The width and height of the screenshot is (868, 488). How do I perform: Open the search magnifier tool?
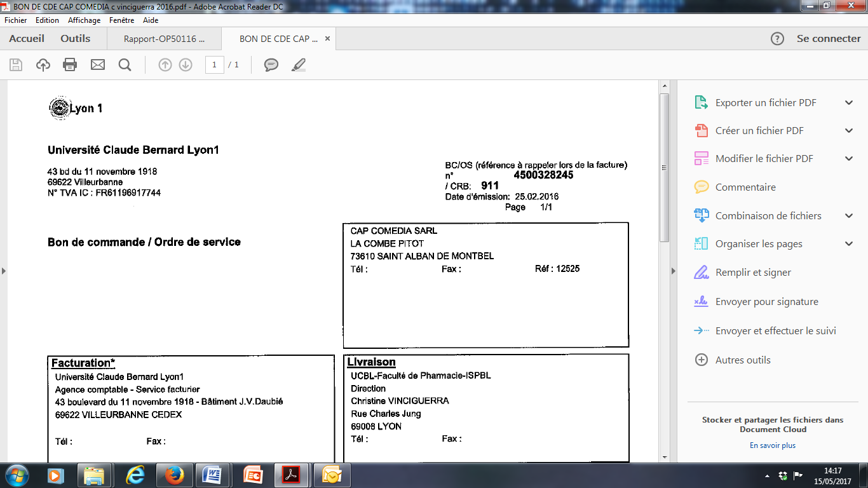click(x=125, y=64)
